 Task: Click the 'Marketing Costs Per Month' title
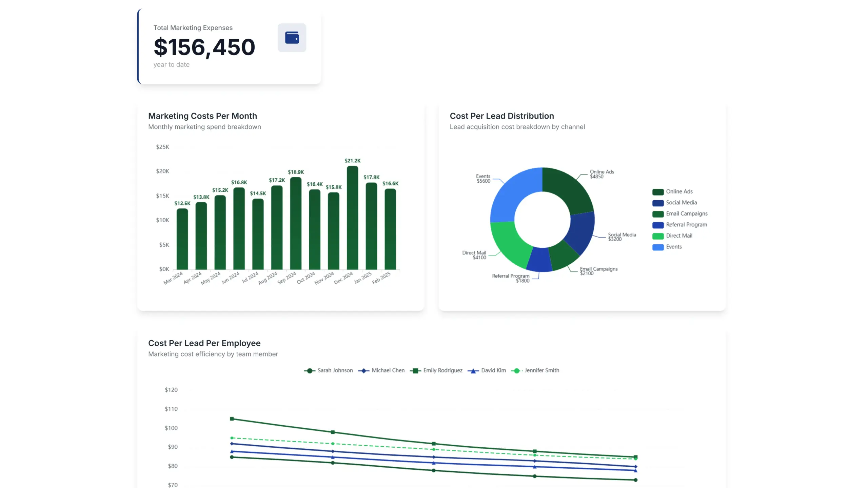click(x=202, y=116)
